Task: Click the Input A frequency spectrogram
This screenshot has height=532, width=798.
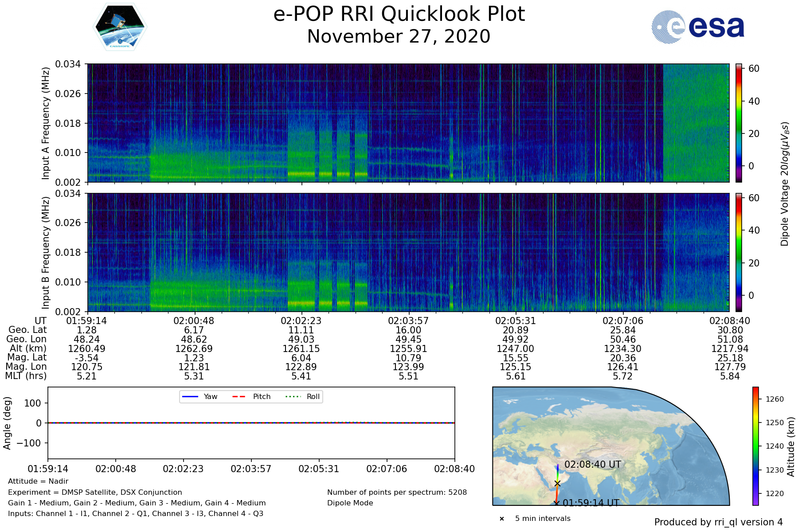Action: point(408,123)
